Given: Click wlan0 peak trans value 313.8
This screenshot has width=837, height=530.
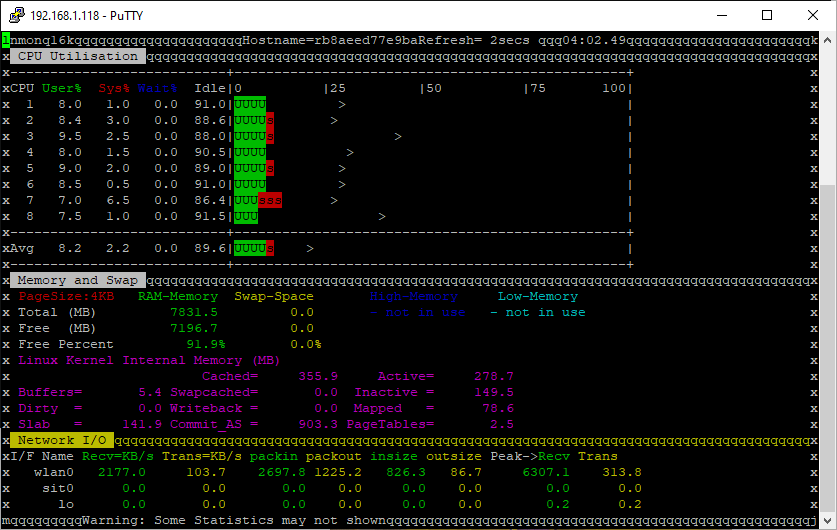Looking at the screenshot, I should (x=622, y=472).
